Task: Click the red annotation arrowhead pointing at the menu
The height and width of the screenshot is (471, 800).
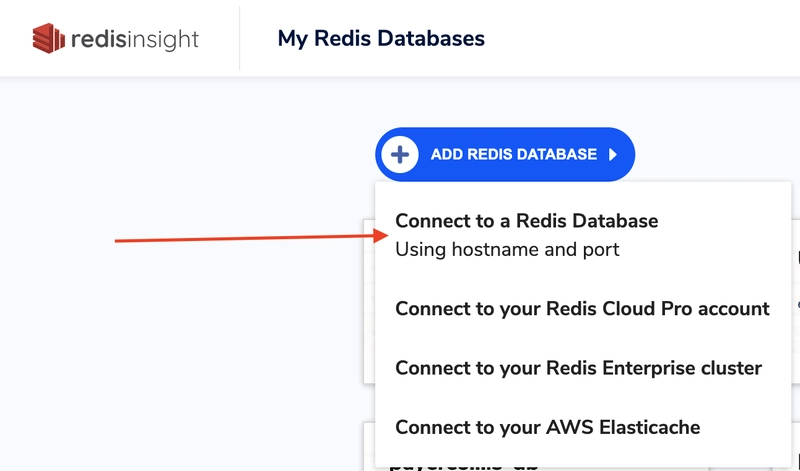Action: [381, 236]
